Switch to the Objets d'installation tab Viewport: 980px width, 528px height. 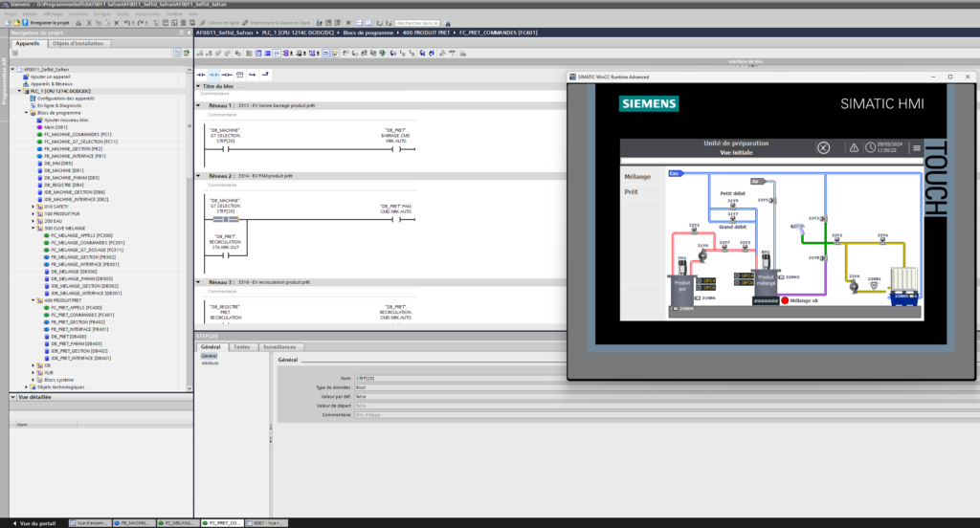tap(78, 44)
